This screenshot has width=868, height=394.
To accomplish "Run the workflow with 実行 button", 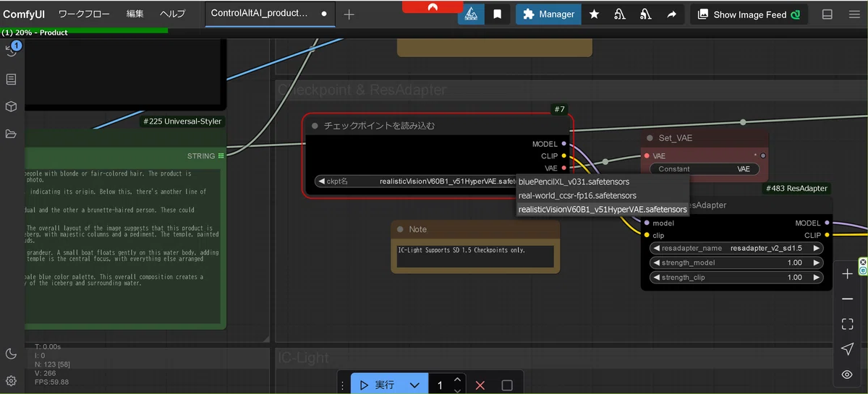I will (x=378, y=385).
